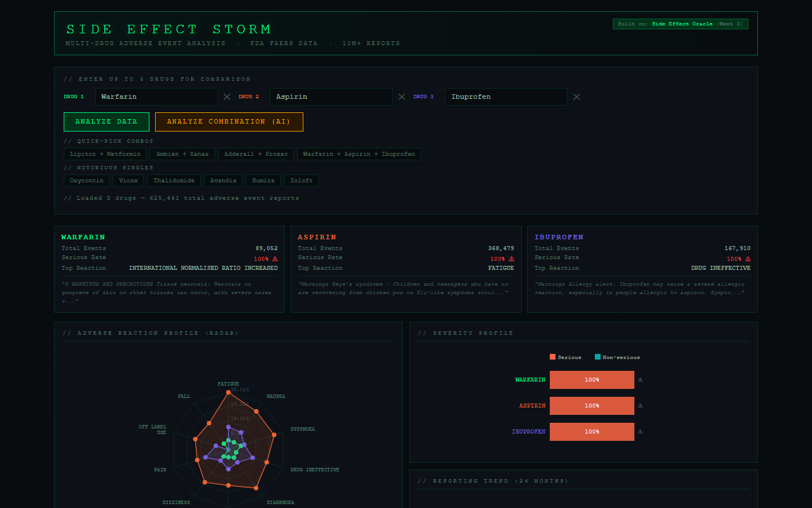Select the Vioxx notorious single
Screen dimensions: 812x508
tap(129, 181)
